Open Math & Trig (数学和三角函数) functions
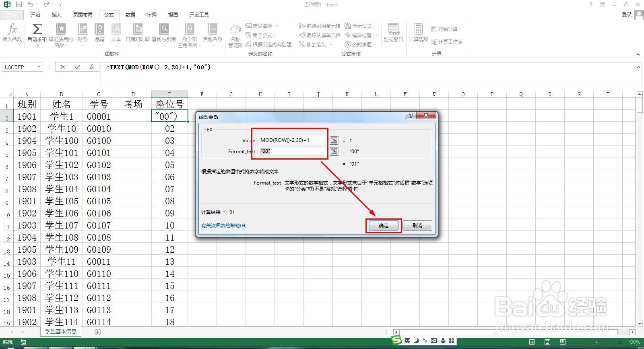 click(189, 35)
